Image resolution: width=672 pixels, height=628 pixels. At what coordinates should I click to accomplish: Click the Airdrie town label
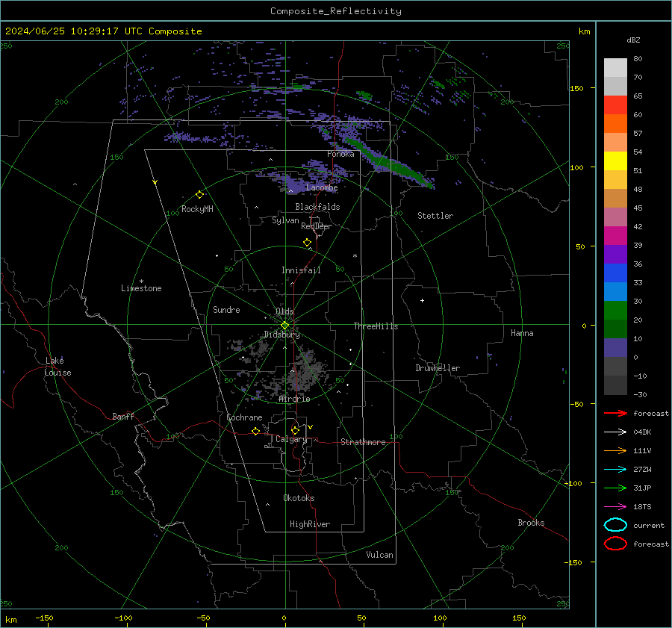pyautogui.click(x=294, y=399)
